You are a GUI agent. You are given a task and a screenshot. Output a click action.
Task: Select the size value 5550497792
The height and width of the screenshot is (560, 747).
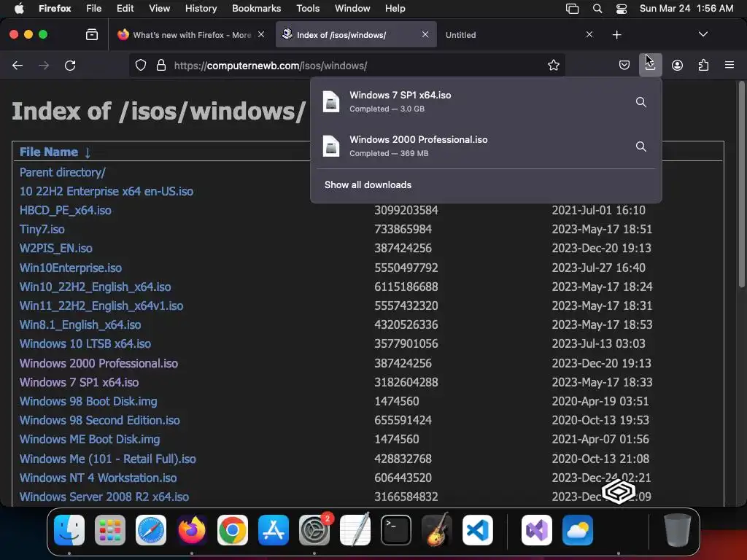click(x=406, y=268)
